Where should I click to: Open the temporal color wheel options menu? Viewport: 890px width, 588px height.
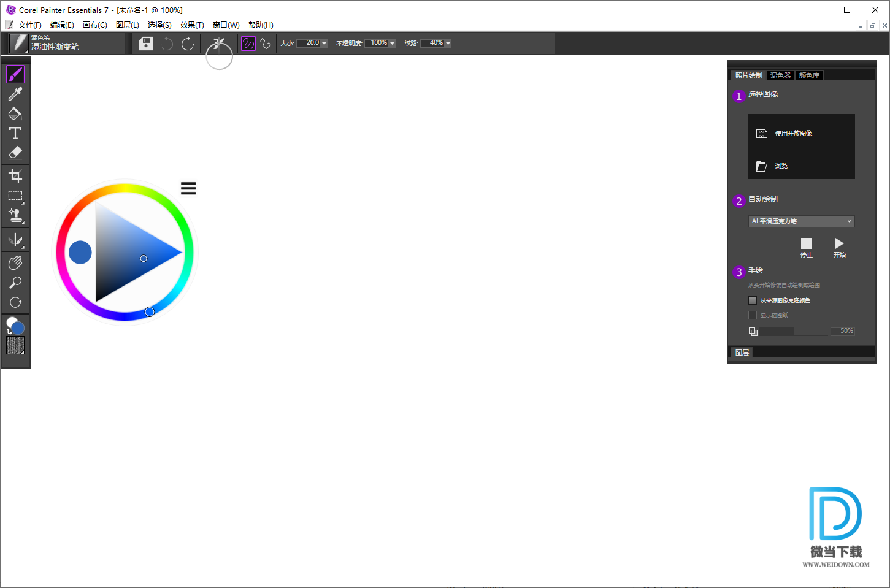[188, 188]
